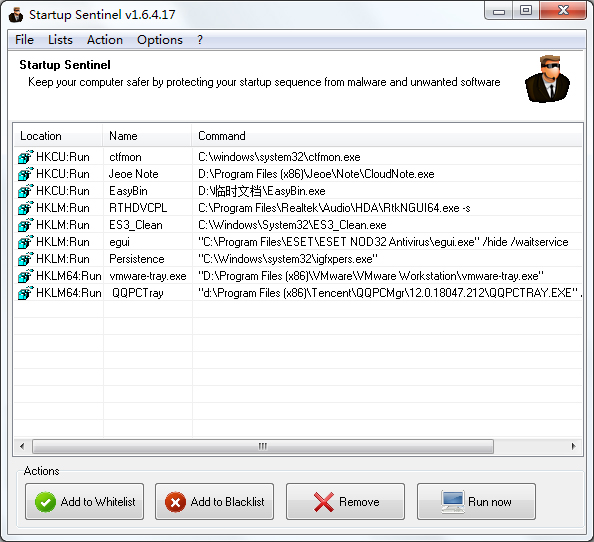Open the Options menu

[160, 40]
